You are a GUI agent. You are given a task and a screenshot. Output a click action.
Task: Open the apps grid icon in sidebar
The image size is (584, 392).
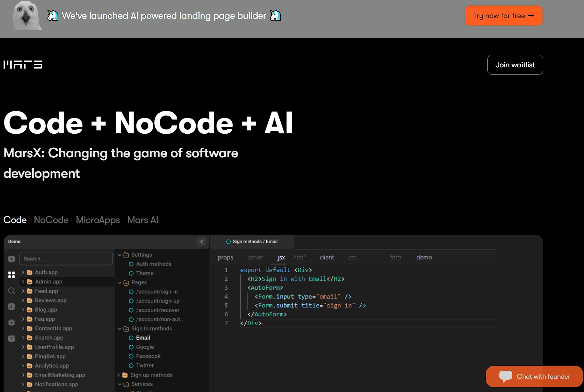[x=11, y=275]
